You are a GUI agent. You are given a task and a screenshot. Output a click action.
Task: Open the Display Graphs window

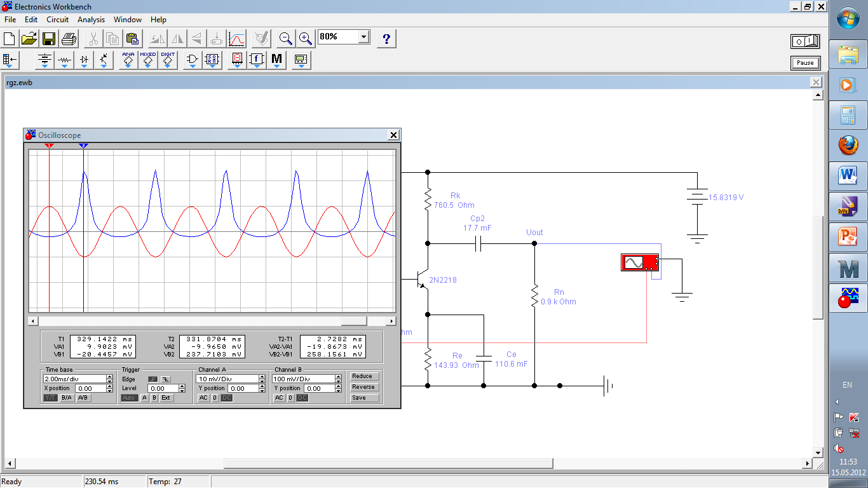(236, 39)
